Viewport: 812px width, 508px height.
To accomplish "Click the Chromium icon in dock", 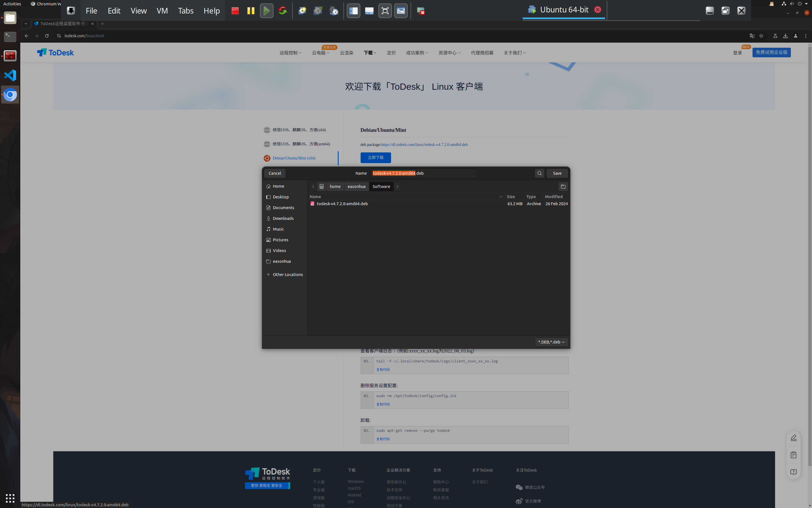I will click(x=10, y=95).
